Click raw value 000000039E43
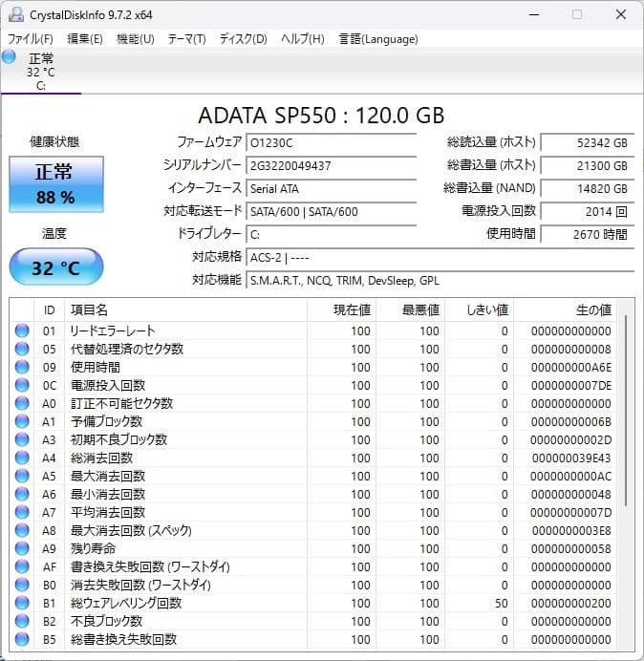Screen dimensions: 644x661 click(x=571, y=458)
